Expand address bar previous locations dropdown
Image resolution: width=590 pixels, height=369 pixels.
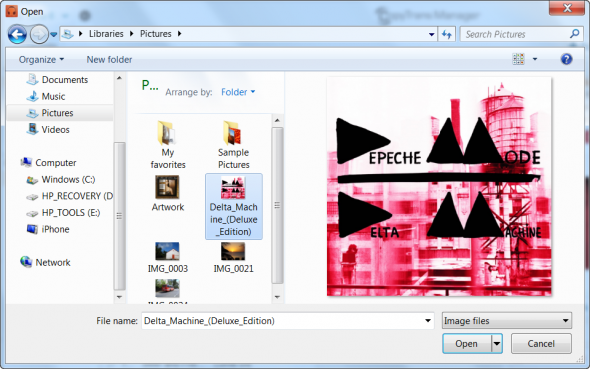pyautogui.click(x=432, y=34)
